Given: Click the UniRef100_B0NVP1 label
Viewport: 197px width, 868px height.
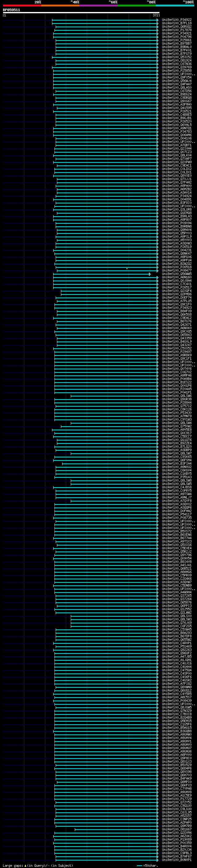Looking at the screenshot, I should pos(177,860).
